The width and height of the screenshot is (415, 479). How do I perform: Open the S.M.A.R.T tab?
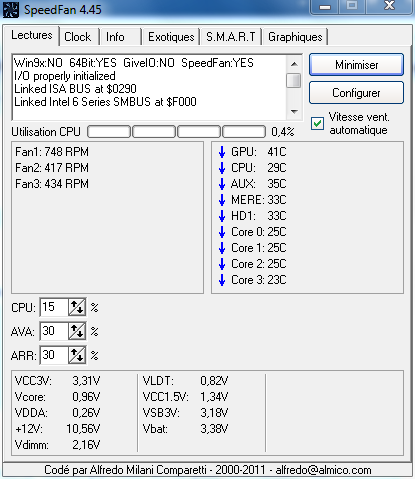[231, 37]
